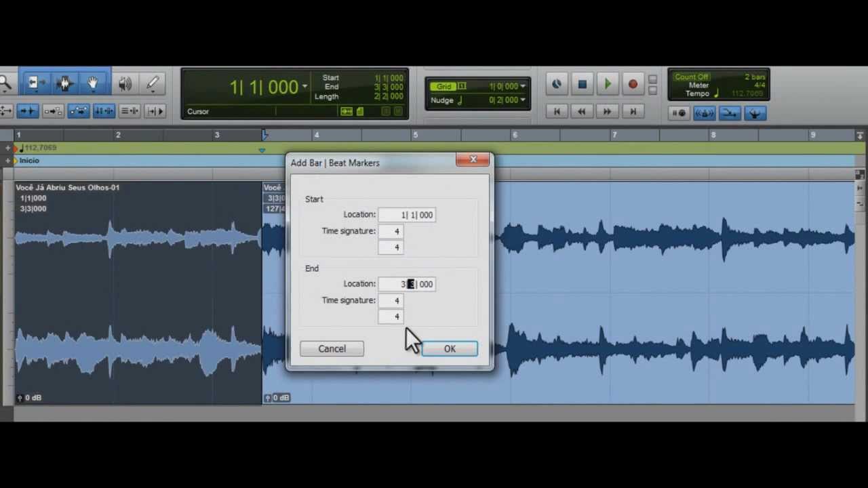Expand the Markers ruler plus button

(x=8, y=161)
